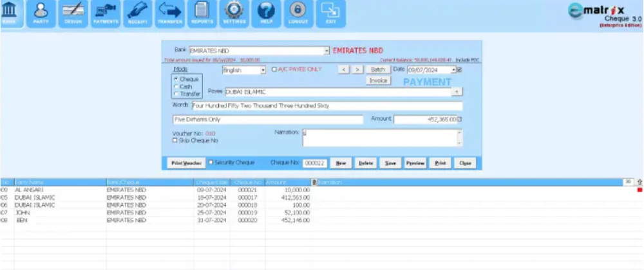Open the Reports module icon
Image resolution: width=644 pixels, height=270 pixels.
202,14
